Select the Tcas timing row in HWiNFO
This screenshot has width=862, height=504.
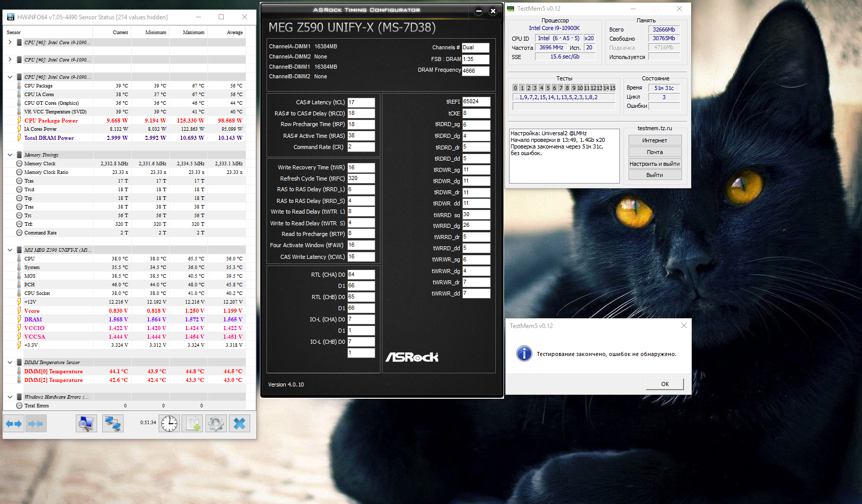[125, 181]
